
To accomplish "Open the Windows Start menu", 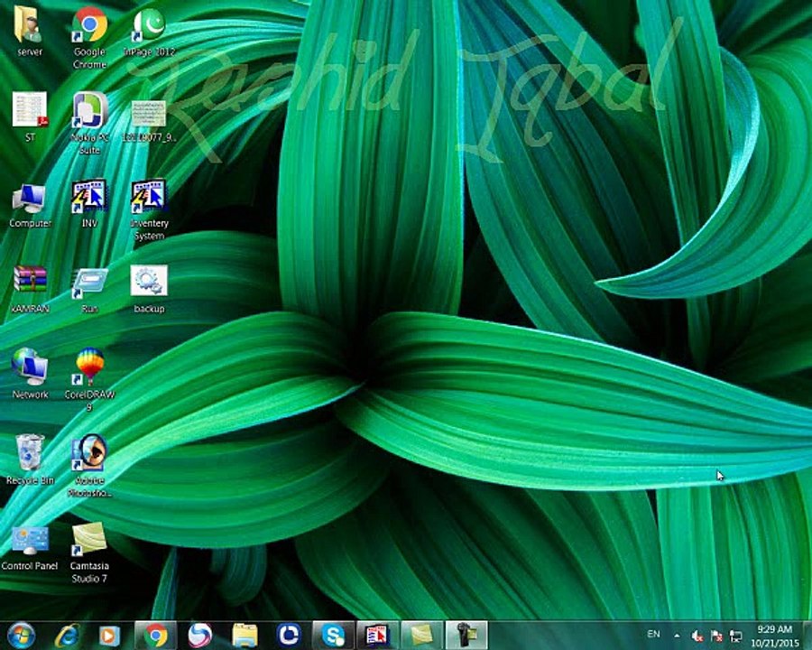I will pyautogui.click(x=20, y=635).
